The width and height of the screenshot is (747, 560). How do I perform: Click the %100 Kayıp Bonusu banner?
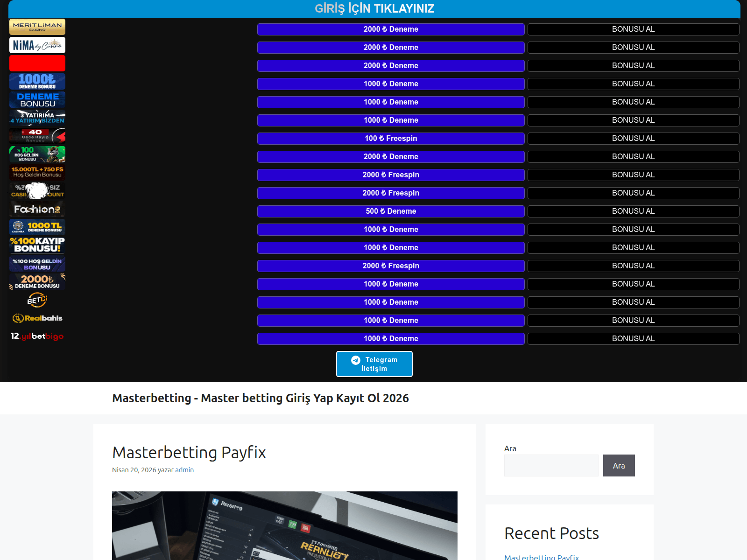point(37,245)
